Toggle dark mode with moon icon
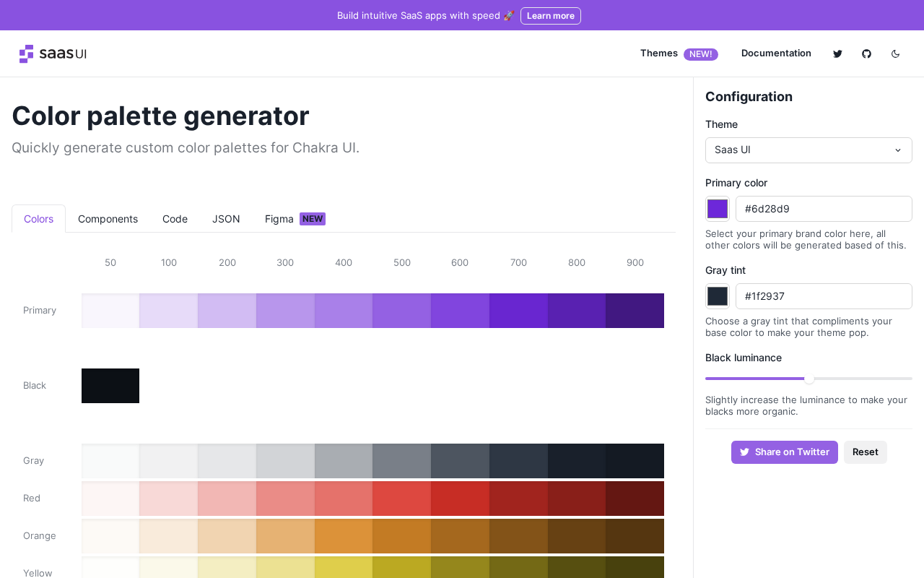The image size is (924, 578). tap(895, 53)
